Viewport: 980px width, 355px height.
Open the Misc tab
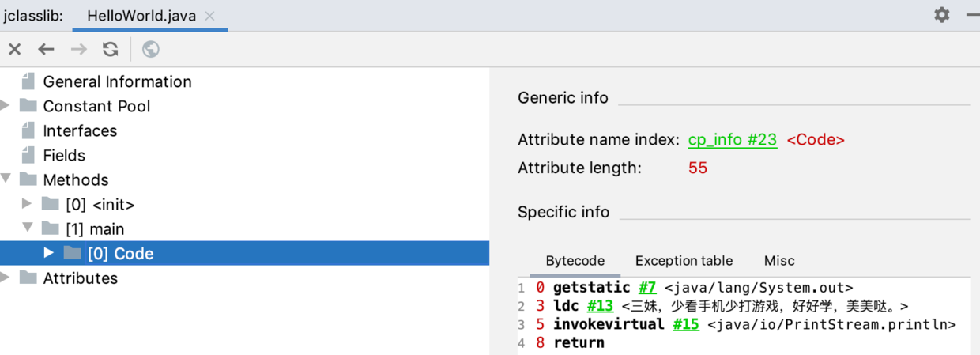coord(778,261)
